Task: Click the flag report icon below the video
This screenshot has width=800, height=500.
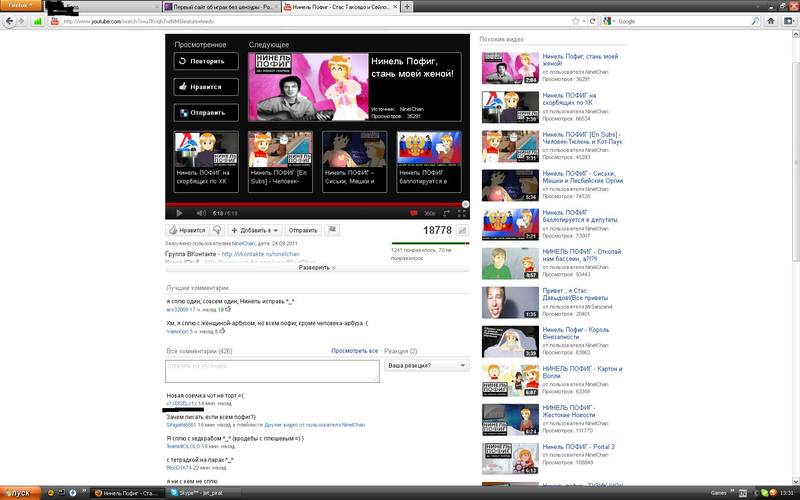Action: (332, 230)
